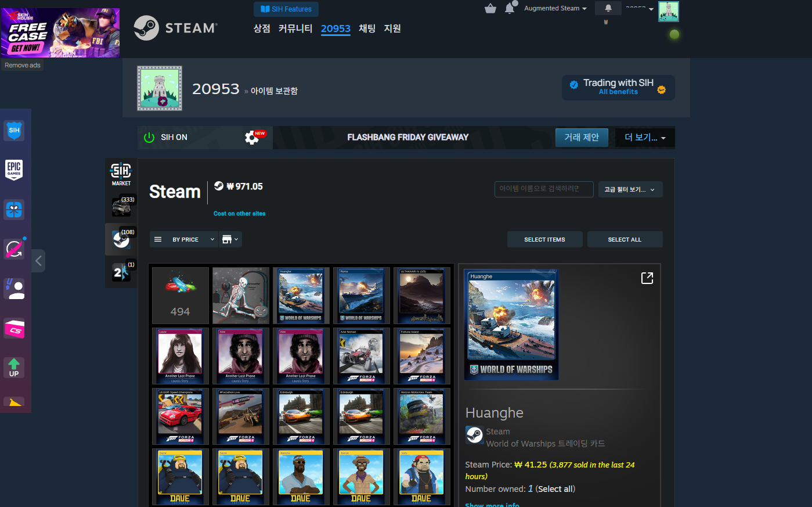Click the green online status dot

coord(674,34)
